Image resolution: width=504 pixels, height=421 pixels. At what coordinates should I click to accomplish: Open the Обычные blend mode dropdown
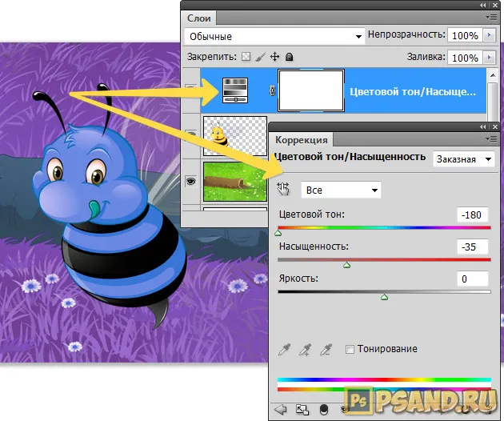[274, 36]
